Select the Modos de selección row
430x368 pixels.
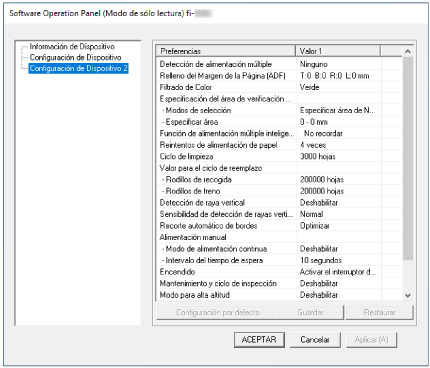coord(279,110)
